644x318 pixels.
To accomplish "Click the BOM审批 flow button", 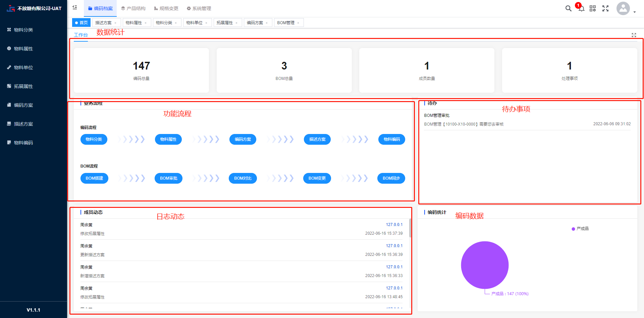I will click(169, 178).
